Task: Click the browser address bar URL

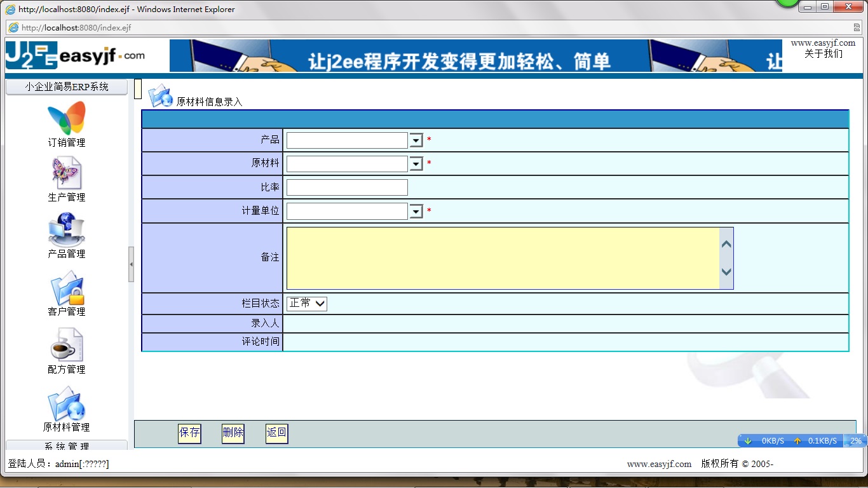Action: click(76, 27)
